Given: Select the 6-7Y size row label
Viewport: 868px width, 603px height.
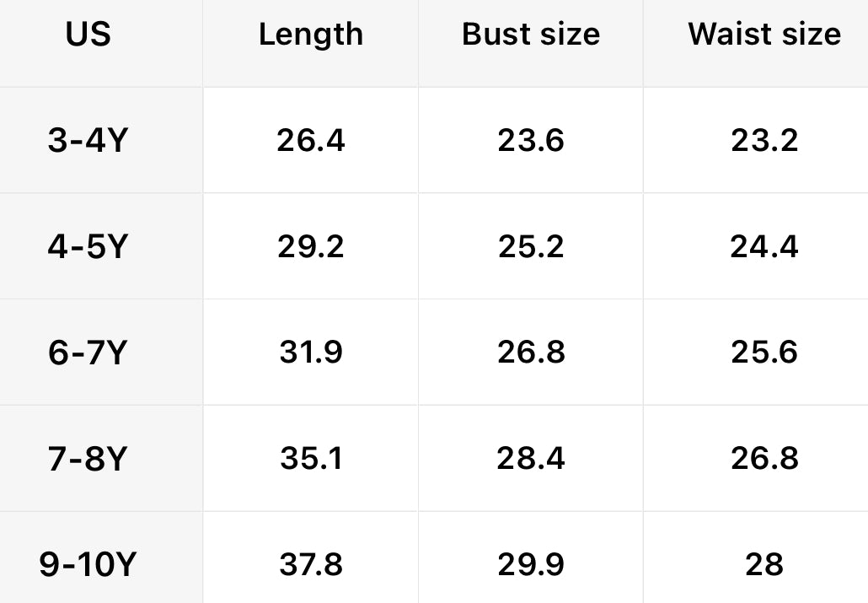Looking at the screenshot, I should 88,352.
